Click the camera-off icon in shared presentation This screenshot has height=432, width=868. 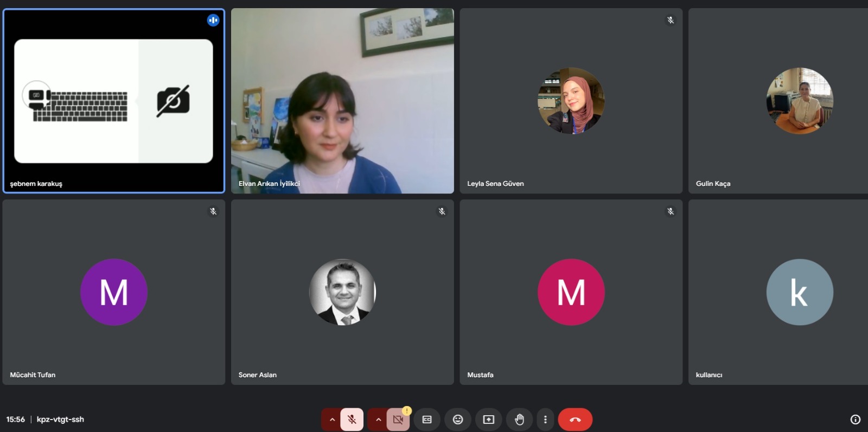click(x=173, y=101)
